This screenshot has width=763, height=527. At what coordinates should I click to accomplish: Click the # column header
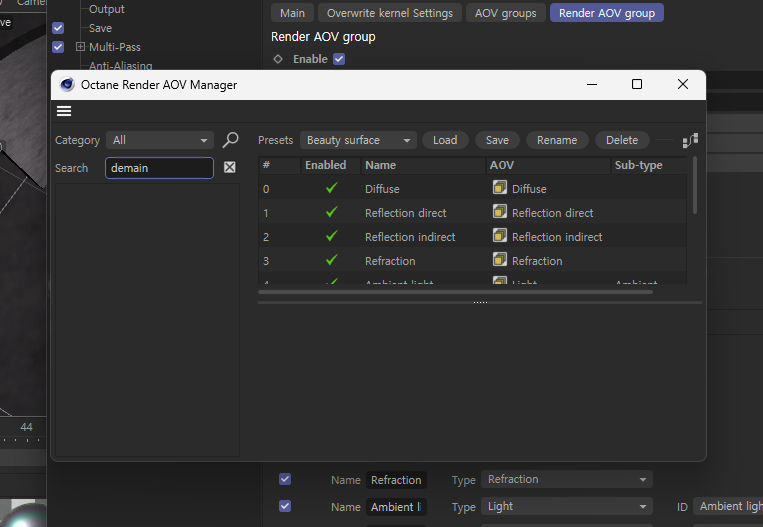click(279, 165)
